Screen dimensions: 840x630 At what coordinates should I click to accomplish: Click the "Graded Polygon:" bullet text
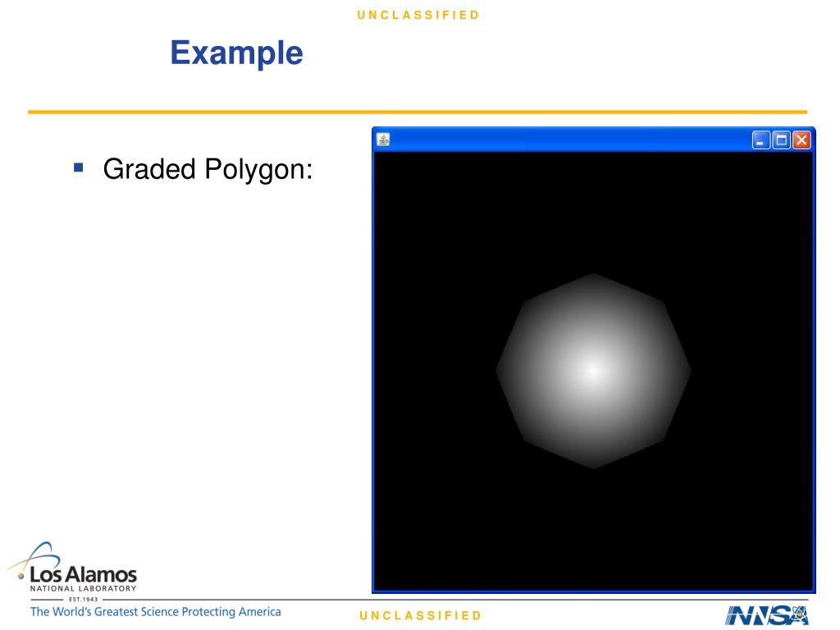tap(208, 169)
